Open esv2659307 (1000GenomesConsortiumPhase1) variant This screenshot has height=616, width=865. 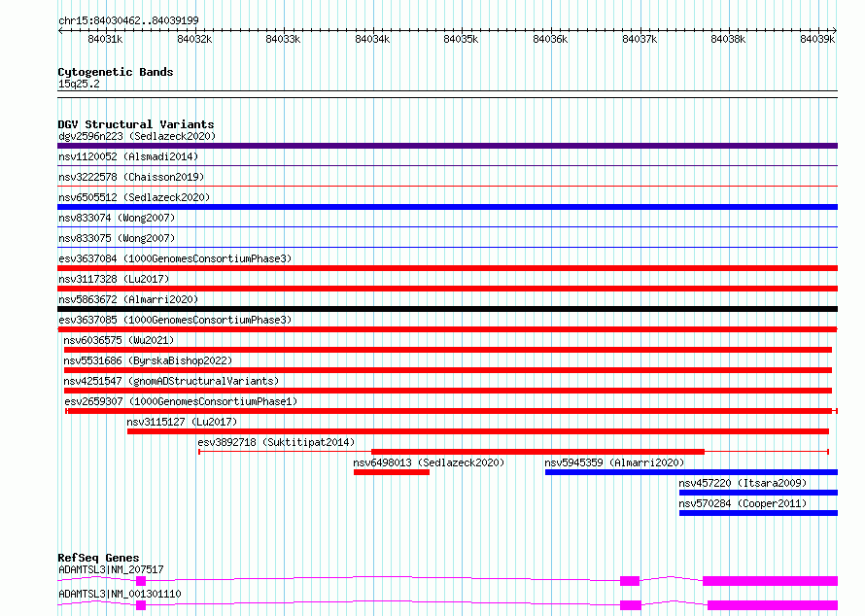click(181, 401)
